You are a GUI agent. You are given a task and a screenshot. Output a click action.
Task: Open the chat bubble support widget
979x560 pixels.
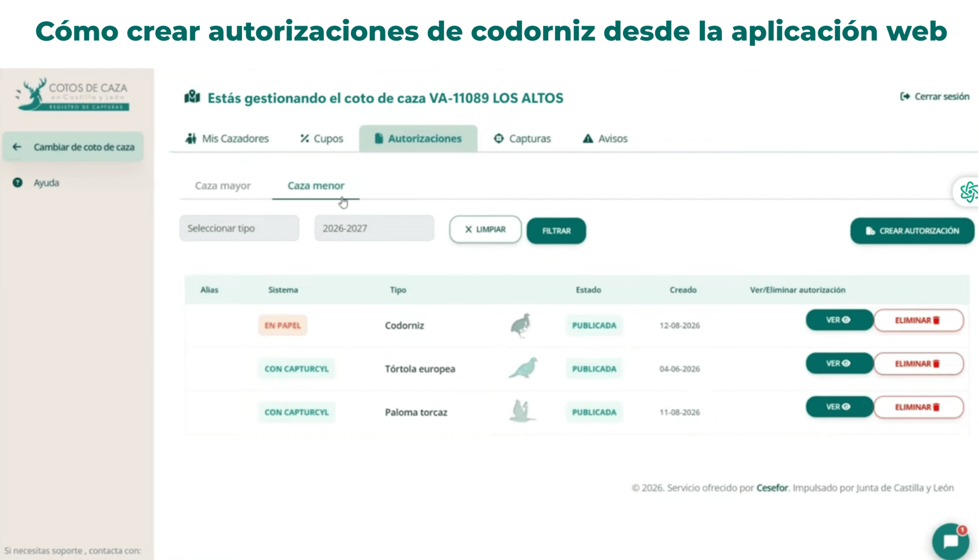pyautogui.click(x=951, y=541)
